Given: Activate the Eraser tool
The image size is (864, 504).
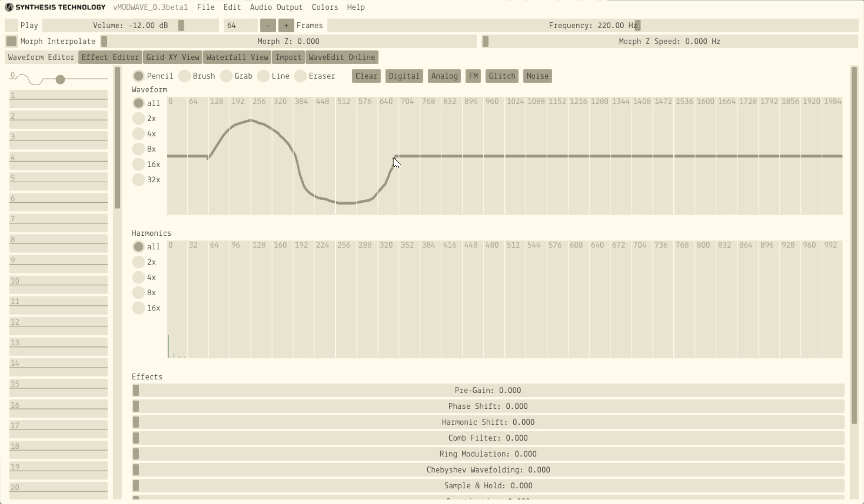Looking at the screenshot, I should 300,76.
